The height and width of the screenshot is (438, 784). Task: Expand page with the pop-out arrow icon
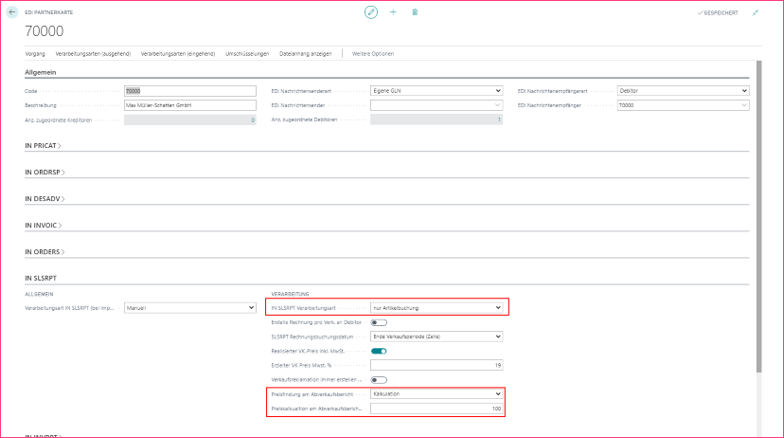coord(755,12)
